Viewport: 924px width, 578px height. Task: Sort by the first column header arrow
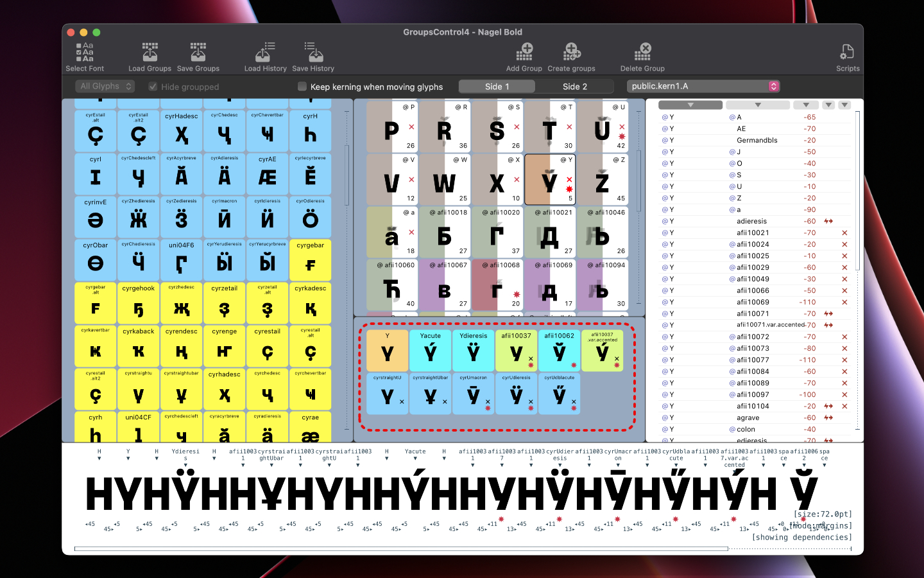tap(690, 105)
